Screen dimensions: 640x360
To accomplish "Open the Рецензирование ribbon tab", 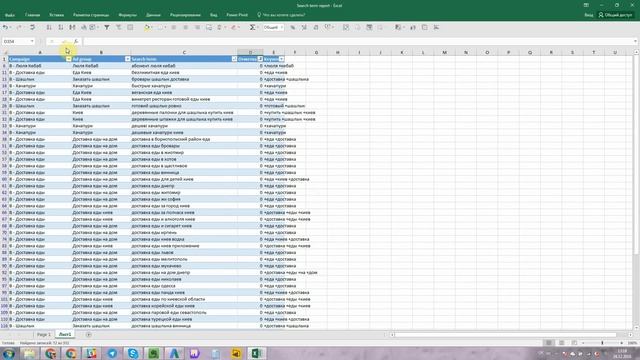I will pos(185,15).
